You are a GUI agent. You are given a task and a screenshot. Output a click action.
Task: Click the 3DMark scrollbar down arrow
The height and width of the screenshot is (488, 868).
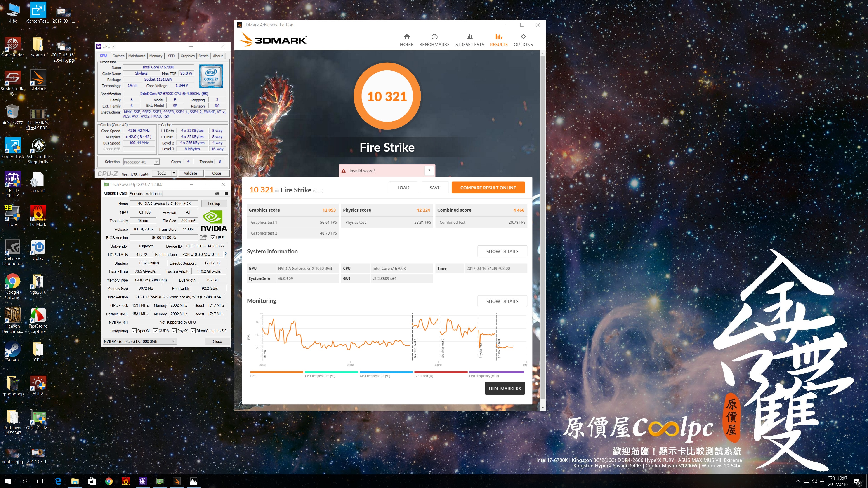click(542, 408)
